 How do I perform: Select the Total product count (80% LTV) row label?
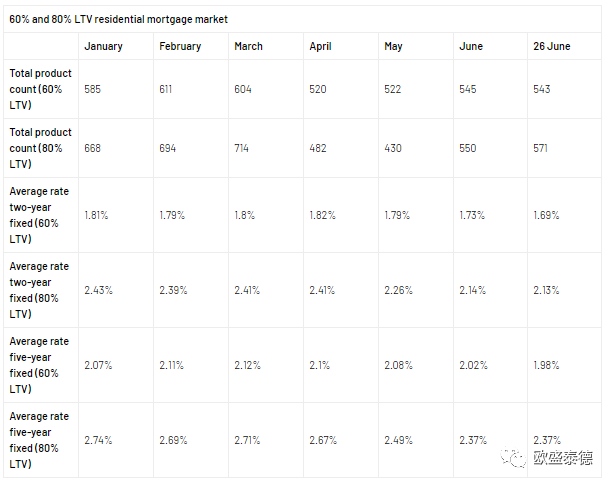click(x=39, y=148)
